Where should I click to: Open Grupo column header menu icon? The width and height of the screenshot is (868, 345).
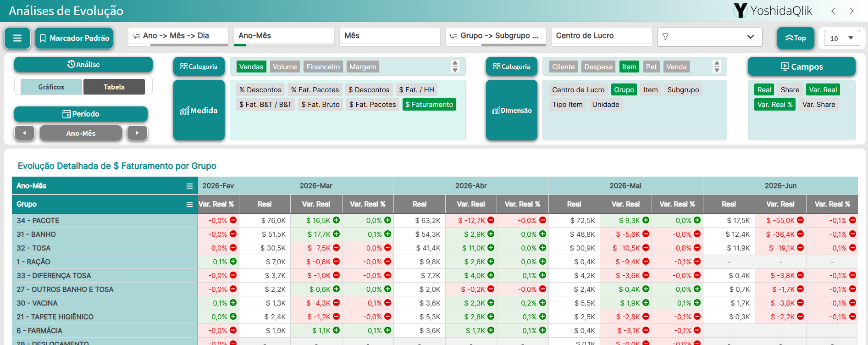click(189, 204)
